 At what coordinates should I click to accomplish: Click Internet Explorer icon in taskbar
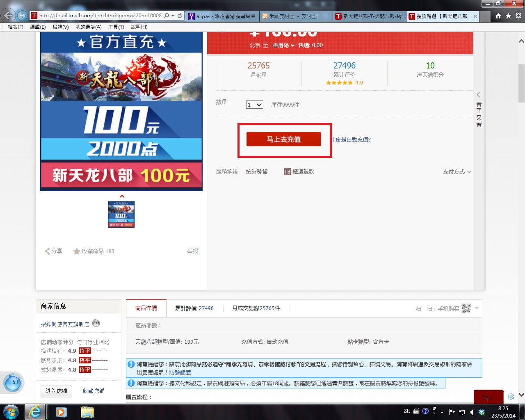coord(35,412)
